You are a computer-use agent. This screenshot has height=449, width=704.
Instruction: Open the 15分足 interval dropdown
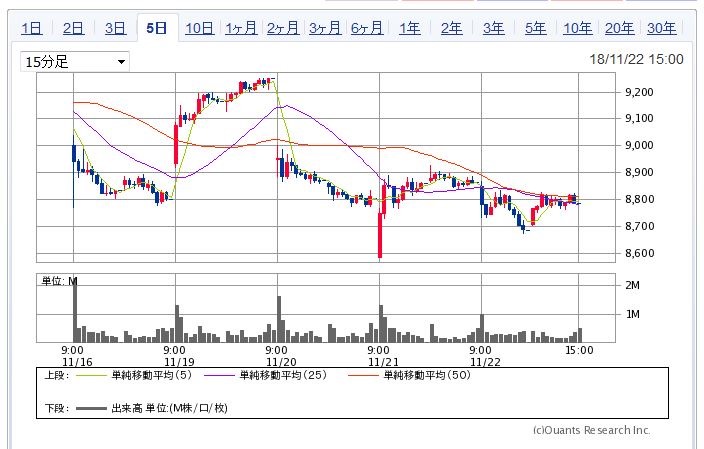pyautogui.click(x=75, y=62)
